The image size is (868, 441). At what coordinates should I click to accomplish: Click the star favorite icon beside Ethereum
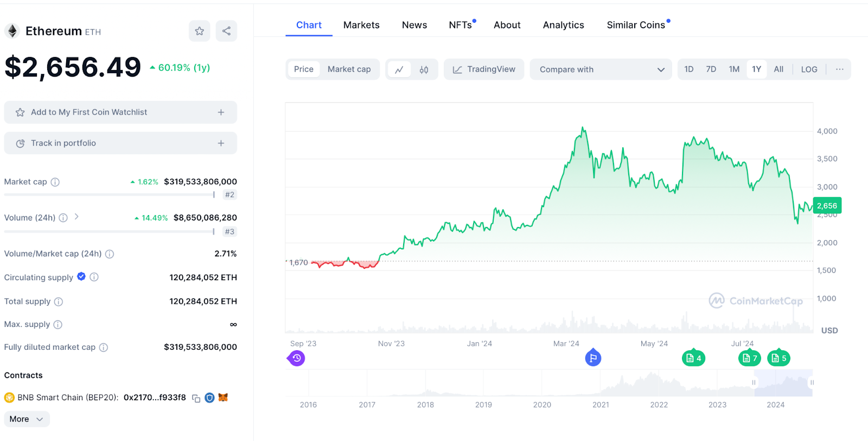coord(199,31)
